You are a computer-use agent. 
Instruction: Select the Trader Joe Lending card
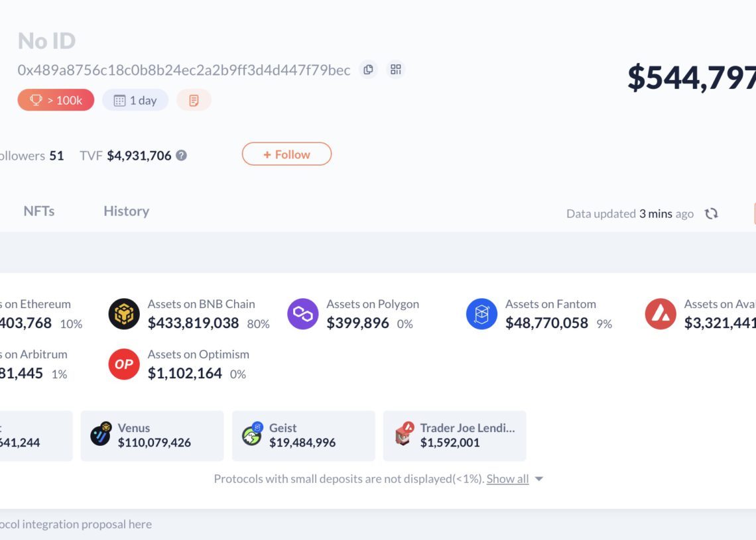[x=454, y=435]
